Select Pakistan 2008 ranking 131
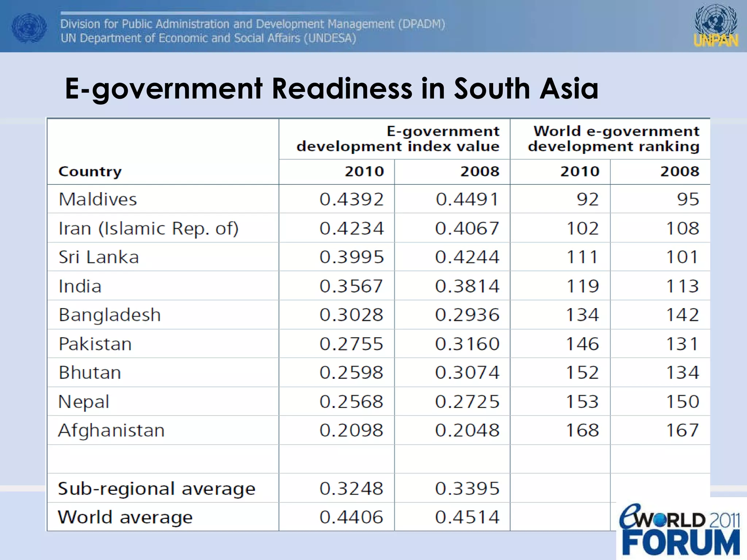747x560 pixels. 682,344
